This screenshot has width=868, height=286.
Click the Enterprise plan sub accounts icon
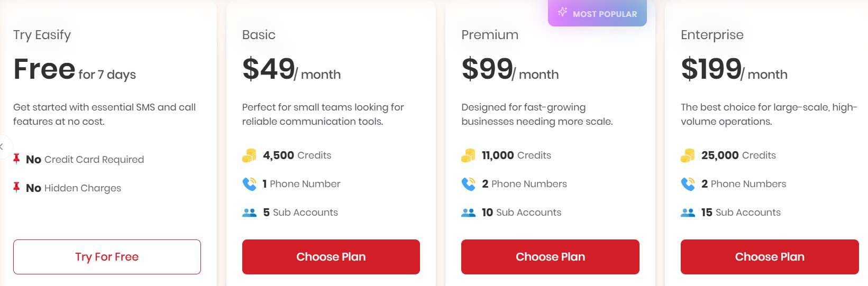(x=688, y=213)
